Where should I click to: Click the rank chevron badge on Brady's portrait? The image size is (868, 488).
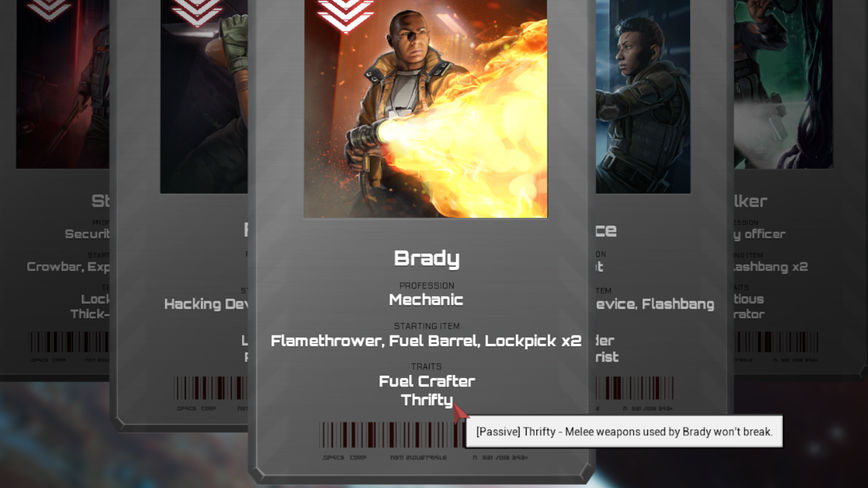coord(346,15)
